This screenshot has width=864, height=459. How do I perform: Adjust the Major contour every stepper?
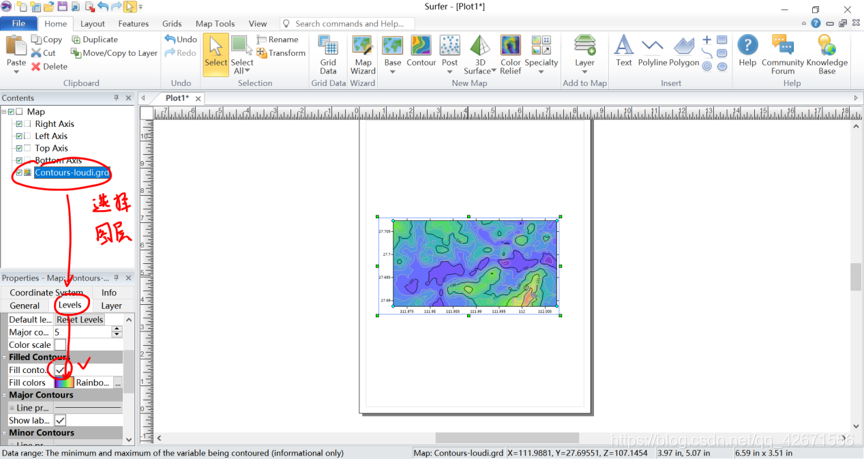(x=116, y=332)
